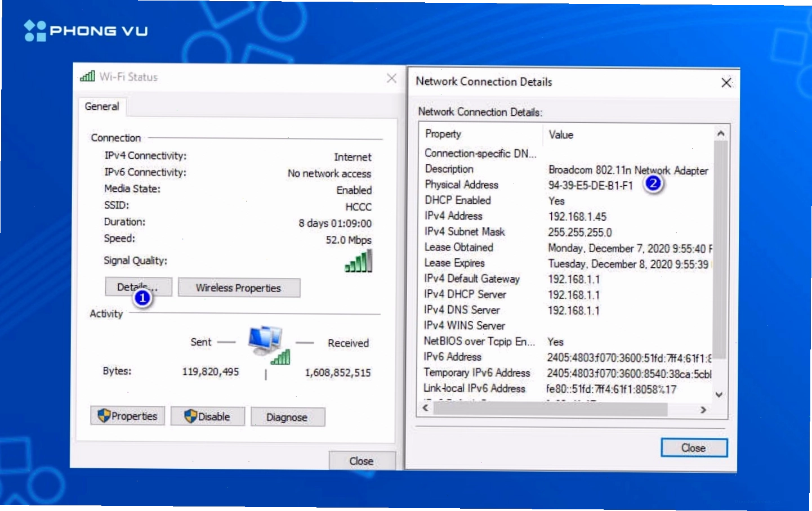
Task: Click the Media State value Enabled
Action: (354, 190)
